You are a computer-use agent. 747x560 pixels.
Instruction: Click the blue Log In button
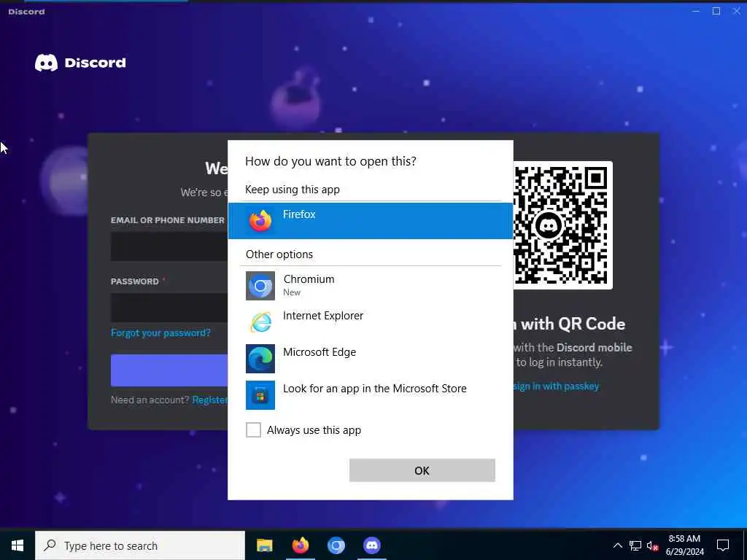pos(169,370)
